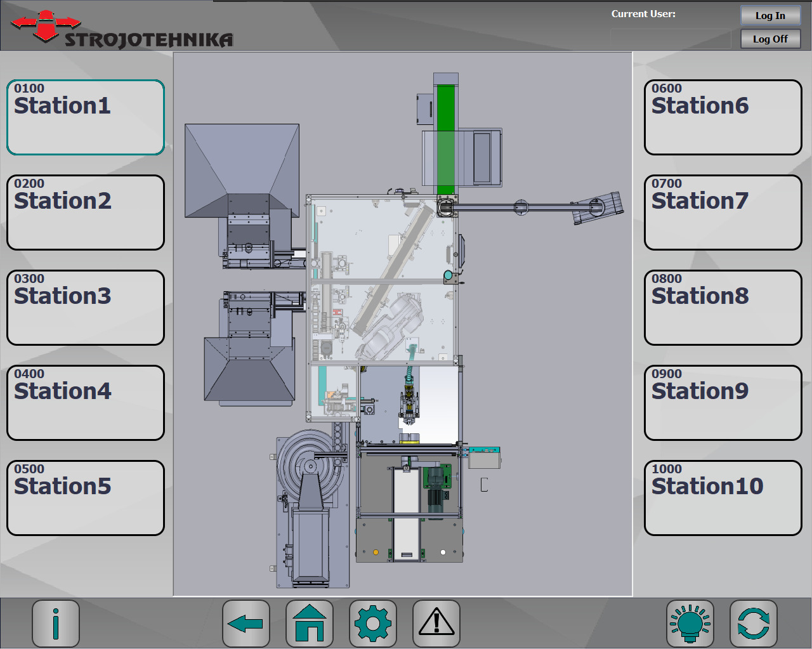Open Station2 panel
The image size is (812, 649).
pyautogui.click(x=86, y=213)
